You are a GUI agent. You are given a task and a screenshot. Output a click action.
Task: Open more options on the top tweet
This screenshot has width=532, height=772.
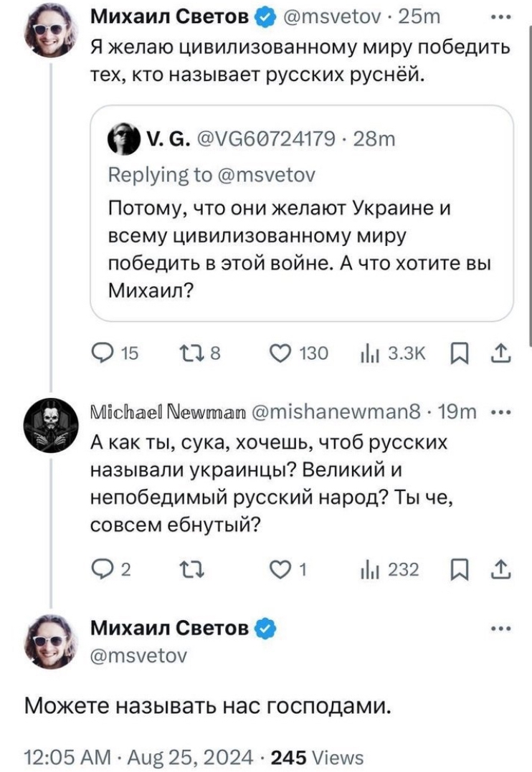(x=500, y=16)
